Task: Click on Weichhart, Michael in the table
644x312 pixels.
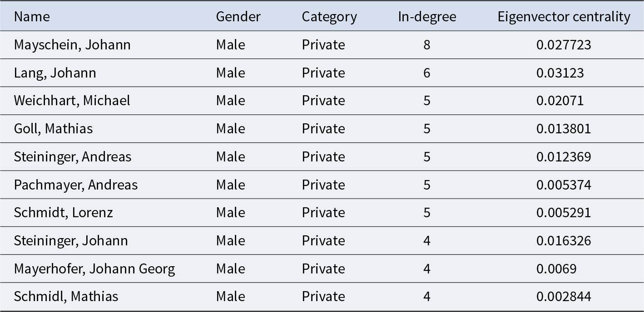Action: [72, 101]
